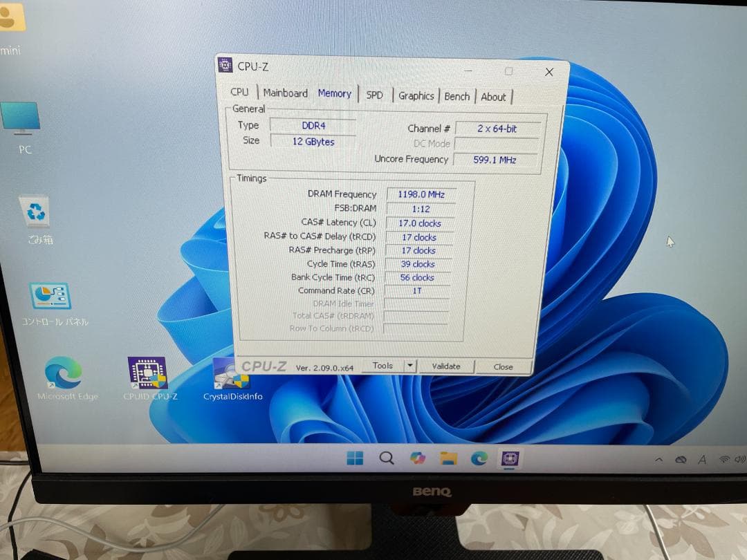The width and height of the screenshot is (747, 560).
Task: Open Copilot from the taskbar
Action: pos(418,458)
